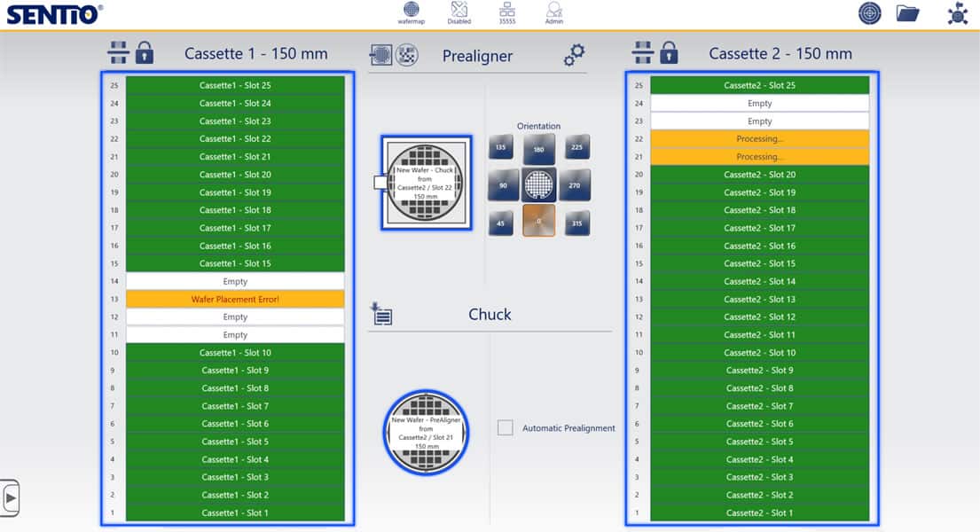Click the Admin user icon
Image resolution: width=980 pixels, height=532 pixels.
click(x=554, y=12)
